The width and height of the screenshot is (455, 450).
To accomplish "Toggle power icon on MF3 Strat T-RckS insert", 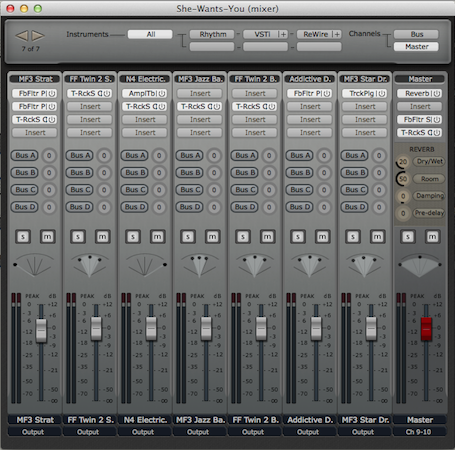I will click(52, 120).
